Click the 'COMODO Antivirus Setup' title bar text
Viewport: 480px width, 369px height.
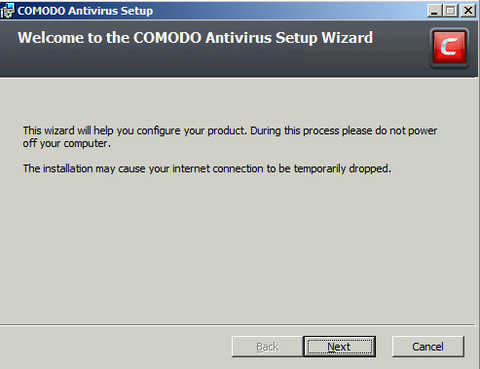(x=85, y=11)
